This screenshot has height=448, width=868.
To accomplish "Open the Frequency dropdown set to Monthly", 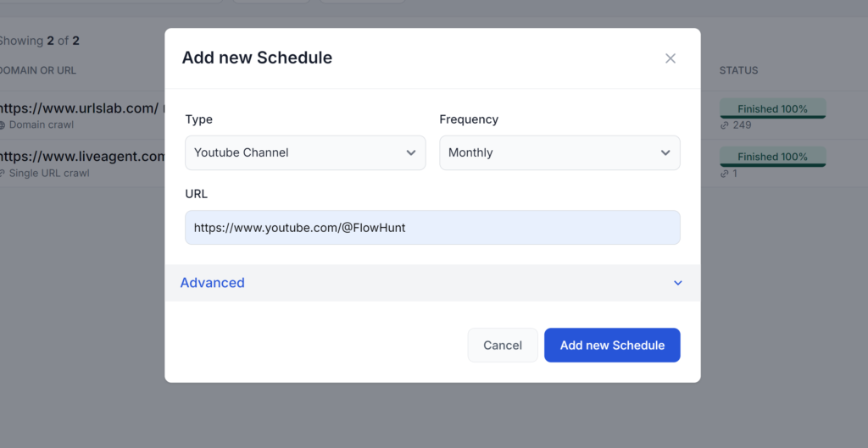I will (x=559, y=152).
